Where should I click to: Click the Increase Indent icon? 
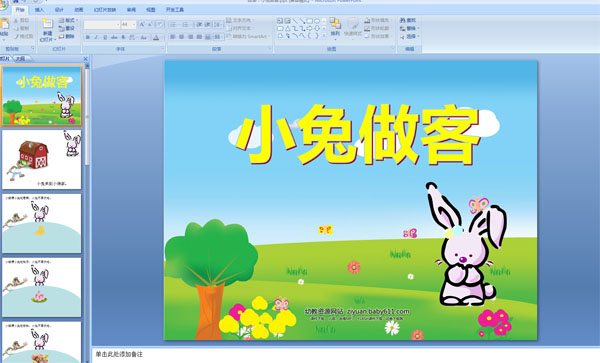pos(207,25)
